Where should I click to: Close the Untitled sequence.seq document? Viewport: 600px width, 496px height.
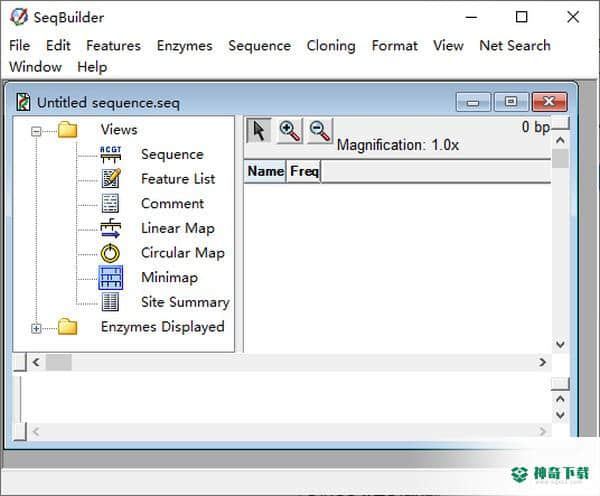[x=549, y=102]
